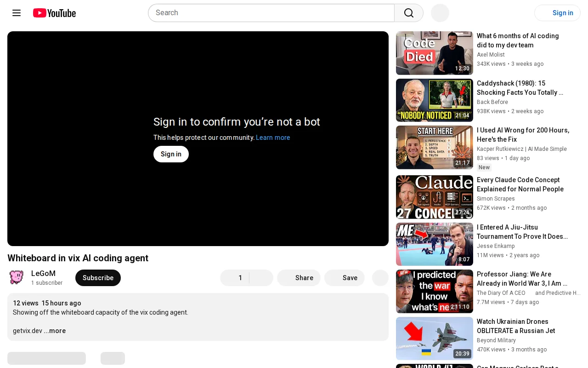Dislike the video
Image resolution: width=588 pixels, height=368 pixels.
click(261, 278)
